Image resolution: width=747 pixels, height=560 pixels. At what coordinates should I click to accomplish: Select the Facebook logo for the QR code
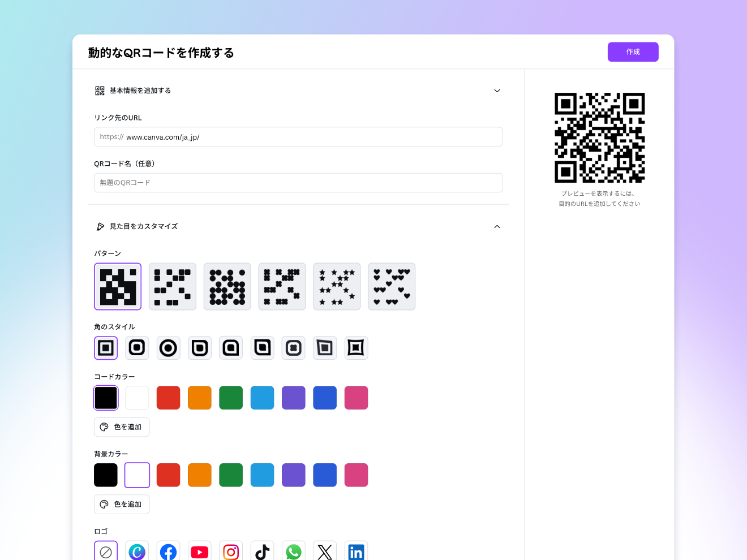[168, 552]
